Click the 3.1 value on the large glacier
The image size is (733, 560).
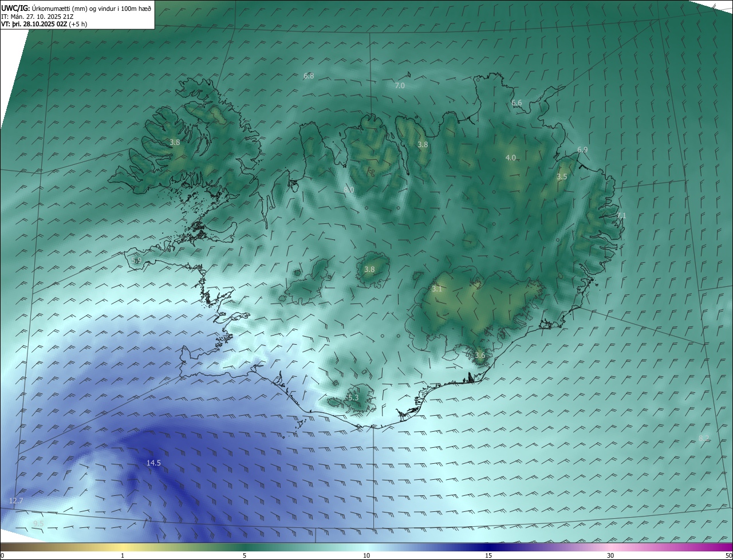[x=437, y=289]
